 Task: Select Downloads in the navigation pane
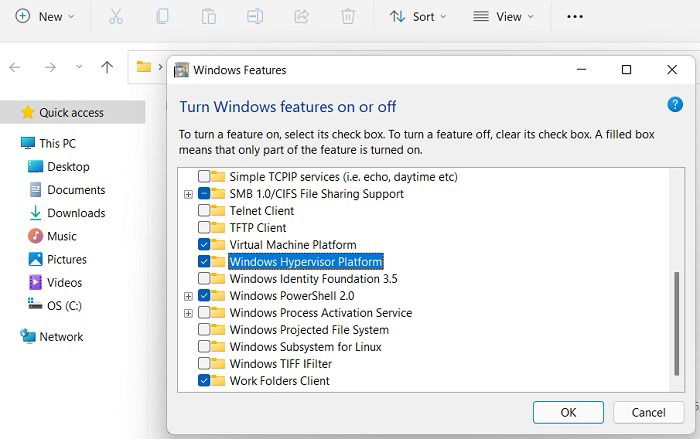67,213
